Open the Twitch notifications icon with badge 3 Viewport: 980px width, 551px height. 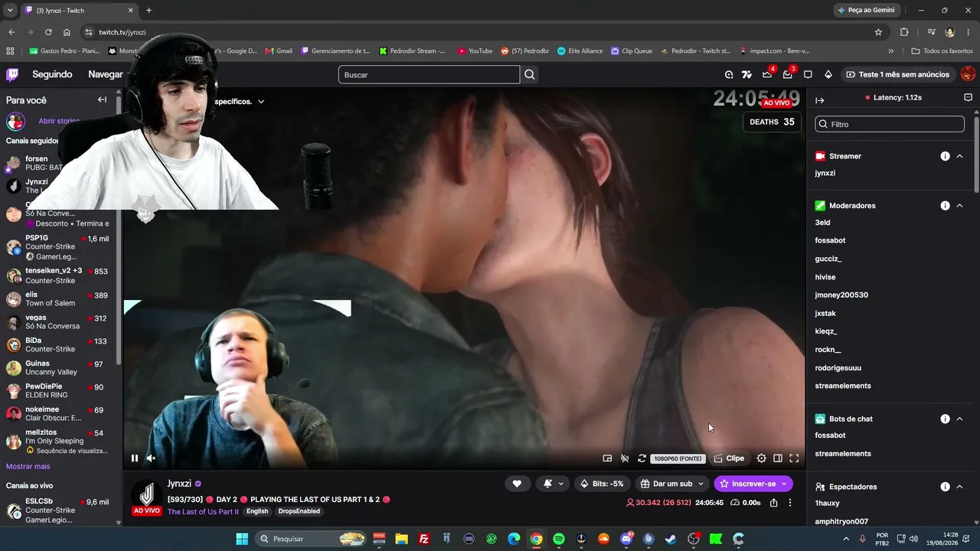(788, 74)
